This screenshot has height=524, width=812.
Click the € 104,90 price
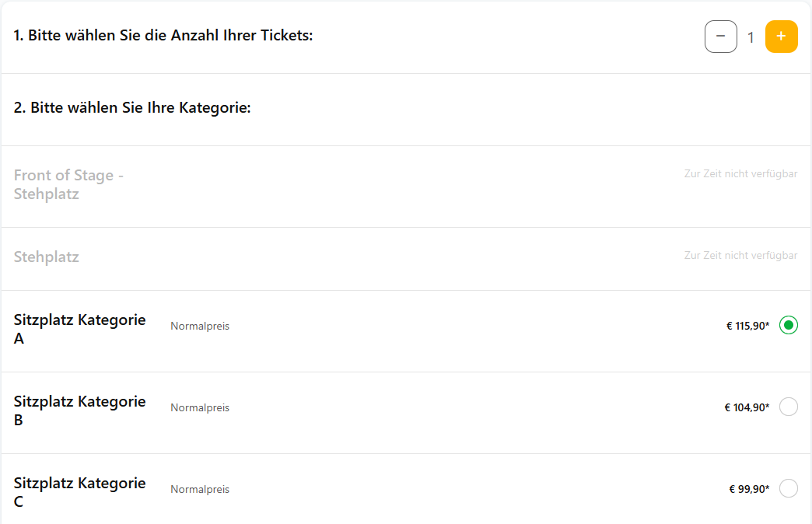(747, 407)
